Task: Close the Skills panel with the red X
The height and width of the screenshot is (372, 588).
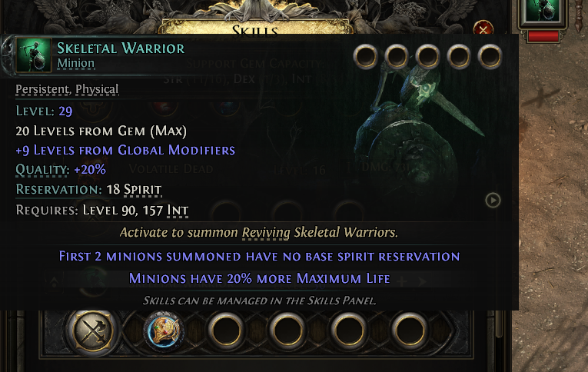Action: 483,28
